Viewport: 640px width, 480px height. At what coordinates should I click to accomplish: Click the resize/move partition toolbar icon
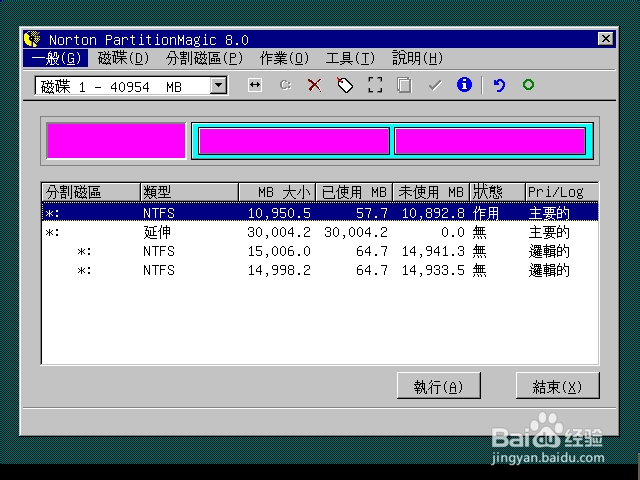point(255,85)
